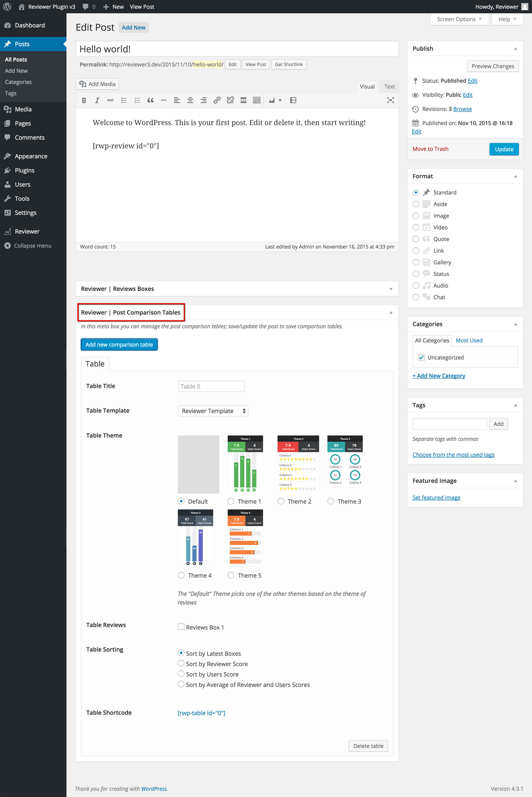532x797 pixels.
Task: Click the Delete table button
Action: [x=368, y=746]
